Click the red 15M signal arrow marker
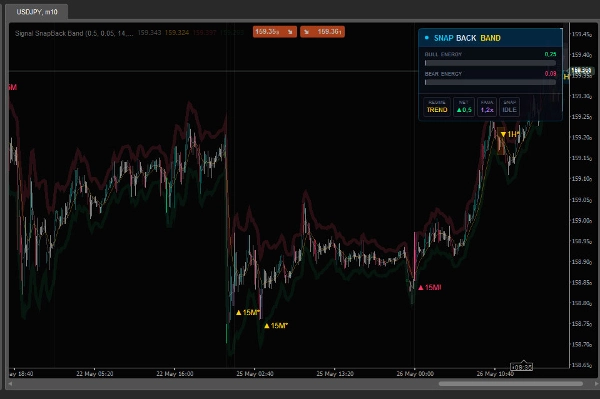The height and width of the screenshot is (399, 600). coord(429,288)
